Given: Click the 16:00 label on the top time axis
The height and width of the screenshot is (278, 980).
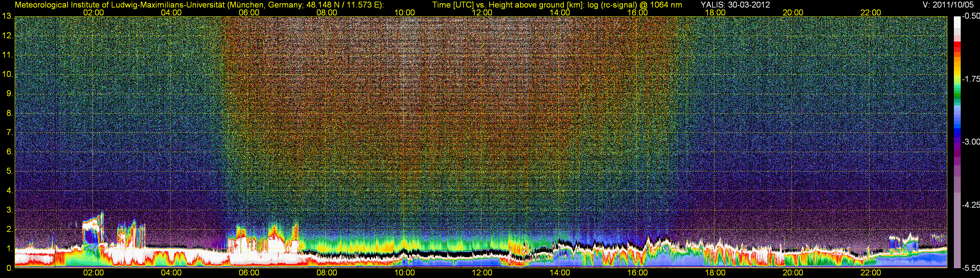Looking at the screenshot, I should (638, 12).
